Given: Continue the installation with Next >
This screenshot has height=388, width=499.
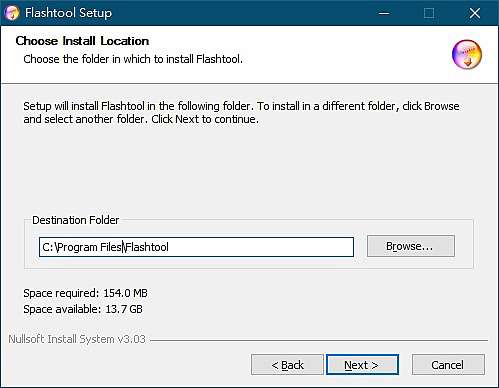Looking at the screenshot, I should 362,365.
